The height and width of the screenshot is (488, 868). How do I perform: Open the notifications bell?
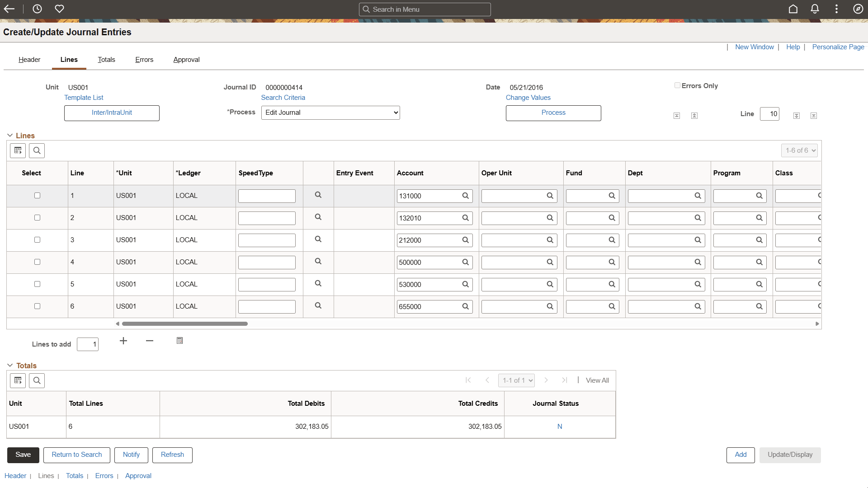[x=815, y=9]
